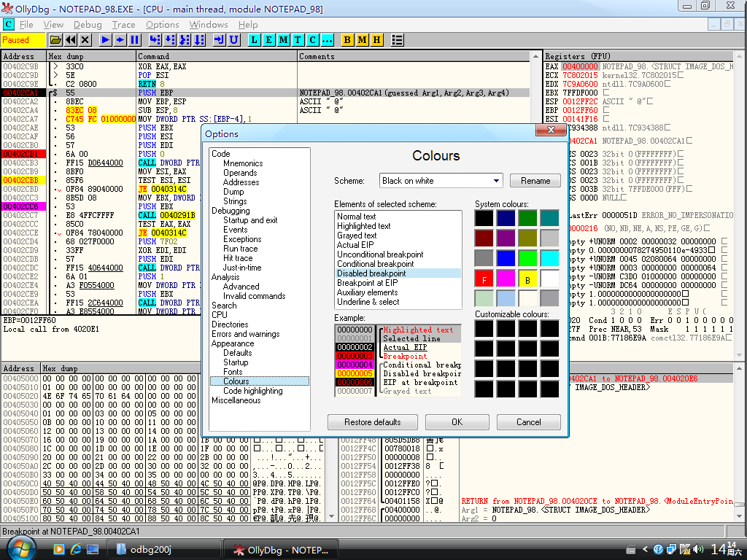Select Fonts under Appearance in options tree
747x560 pixels.
pos(233,372)
